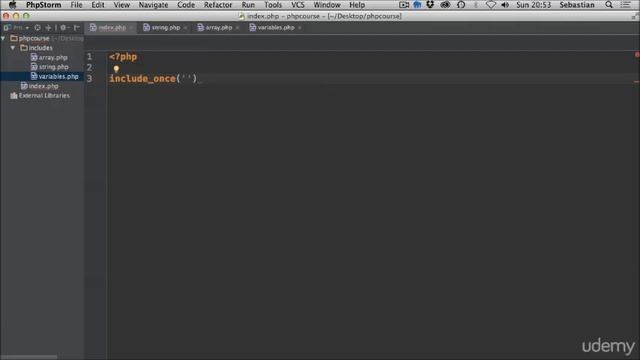The image size is (640, 360).
Task: Open the View menu
Action: 122,5
